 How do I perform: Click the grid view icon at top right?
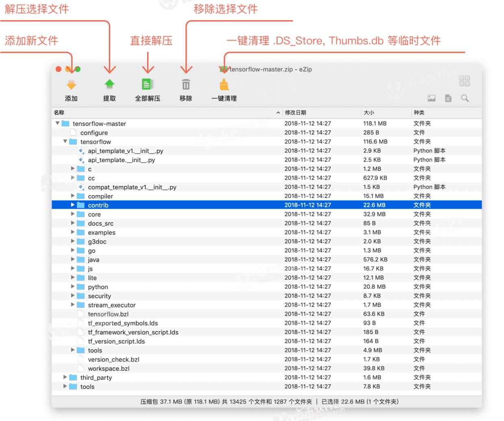[465, 81]
